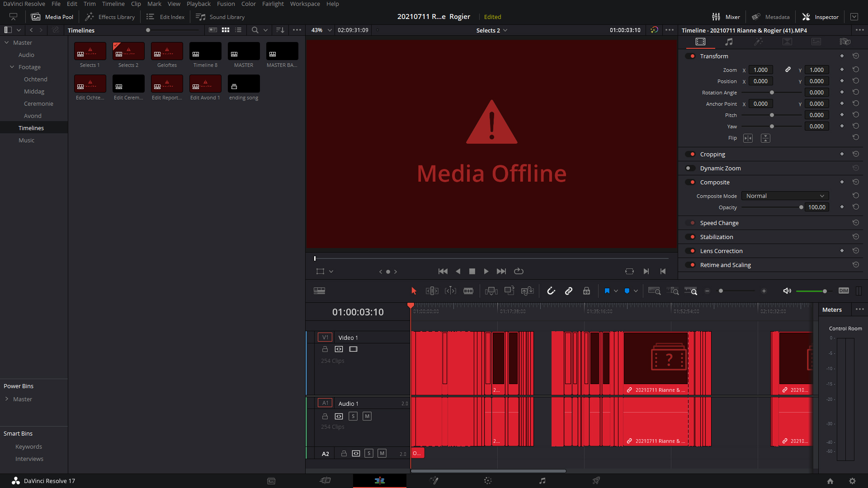Show the Metadata panel
Image resolution: width=868 pixels, height=488 pixels.
tap(770, 17)
